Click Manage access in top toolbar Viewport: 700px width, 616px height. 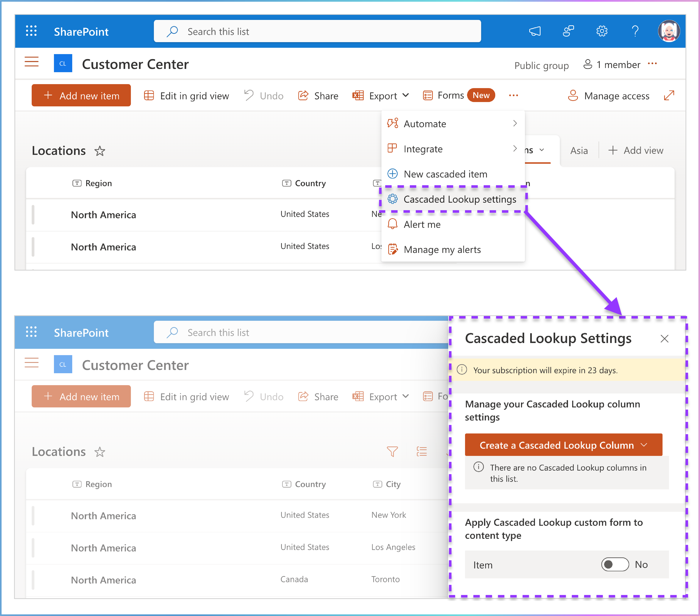[609, 96]
